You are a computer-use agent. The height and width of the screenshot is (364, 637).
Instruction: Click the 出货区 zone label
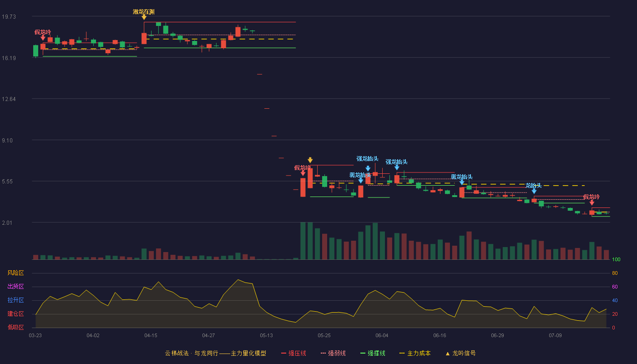(15, 287)
